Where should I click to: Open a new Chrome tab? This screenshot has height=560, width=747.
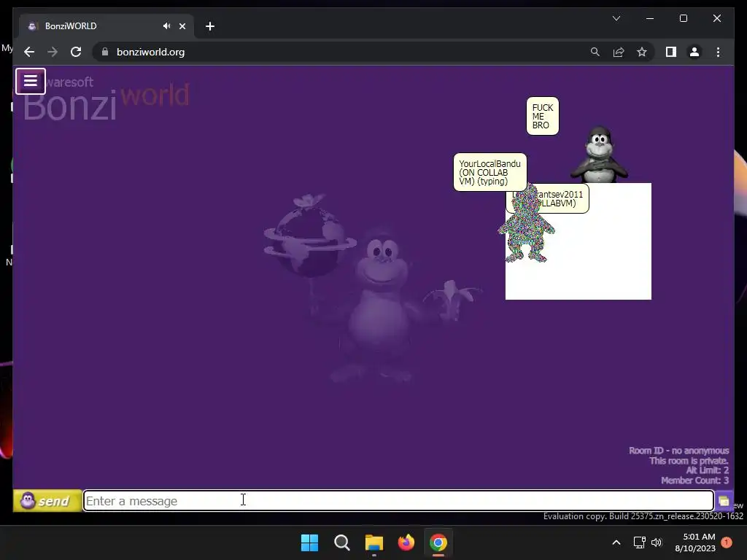pyautogui.click(x=210, y=26)
